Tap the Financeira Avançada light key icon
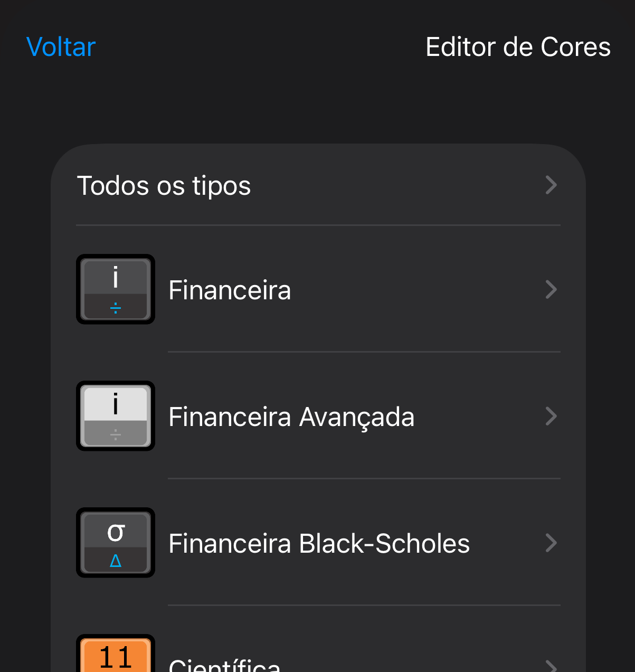 (x=116, y=416)
